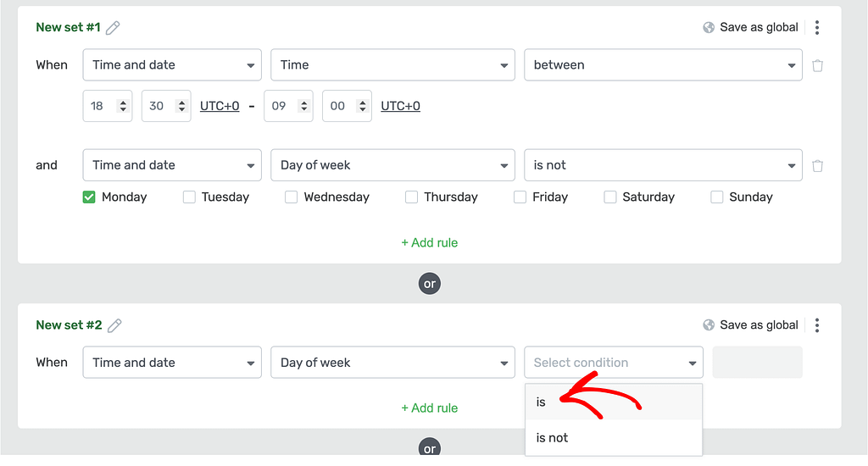Rename New set #2 with pencil icon
Viewport: 868px width, 466px height.
[114, 325]
